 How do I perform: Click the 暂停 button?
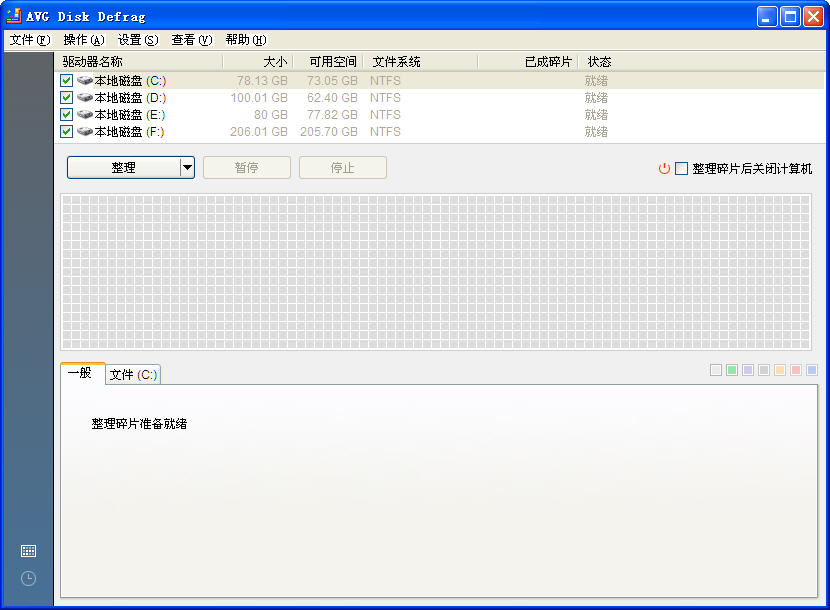247,168
